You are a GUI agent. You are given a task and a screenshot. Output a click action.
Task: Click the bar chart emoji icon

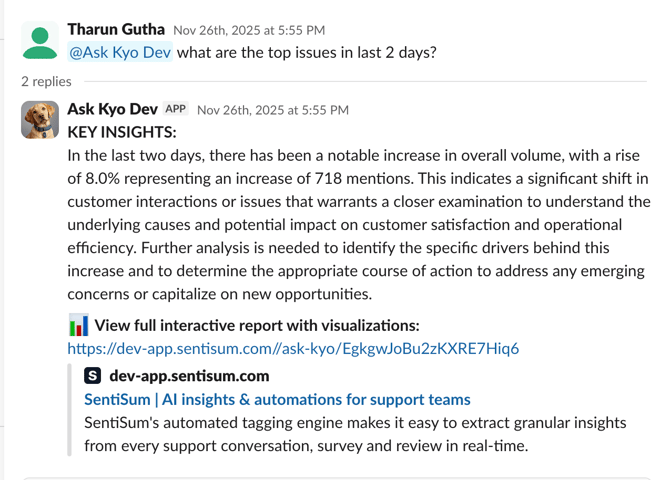tap(78, 325)
